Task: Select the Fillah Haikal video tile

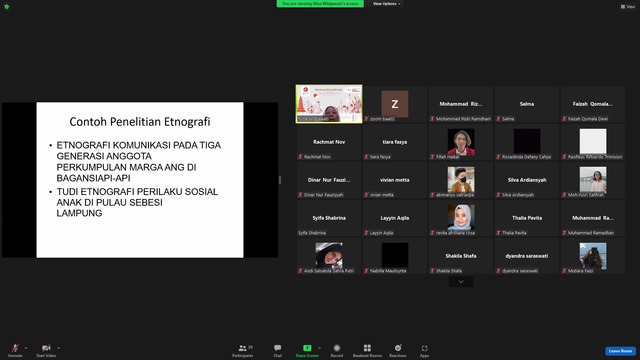Action: pos(461,142)
